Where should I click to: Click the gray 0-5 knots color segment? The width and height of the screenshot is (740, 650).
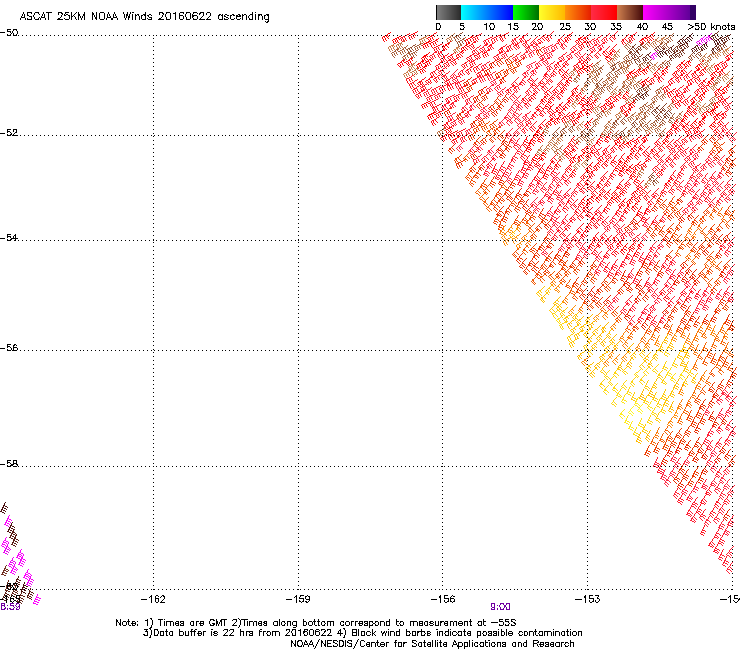(x=448, y=12)
